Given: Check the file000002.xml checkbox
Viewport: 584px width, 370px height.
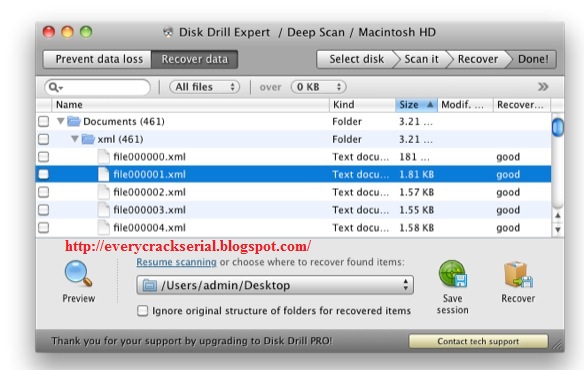Looking at the screenshot, I should pos(44,192).
